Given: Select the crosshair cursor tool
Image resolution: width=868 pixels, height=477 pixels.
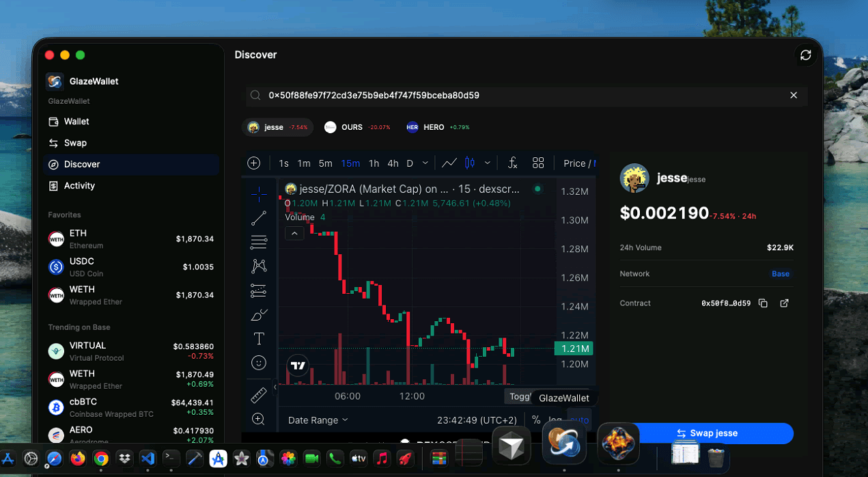Looking at the screenshot, I should [259, 195].
